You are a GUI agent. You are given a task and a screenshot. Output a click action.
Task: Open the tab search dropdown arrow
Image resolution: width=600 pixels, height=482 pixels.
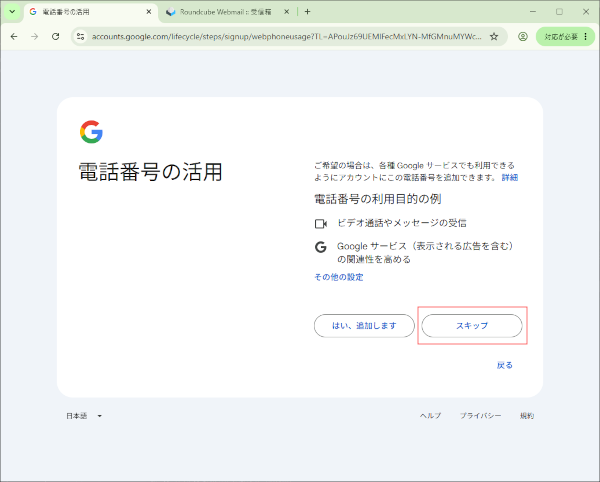(12, 12)
